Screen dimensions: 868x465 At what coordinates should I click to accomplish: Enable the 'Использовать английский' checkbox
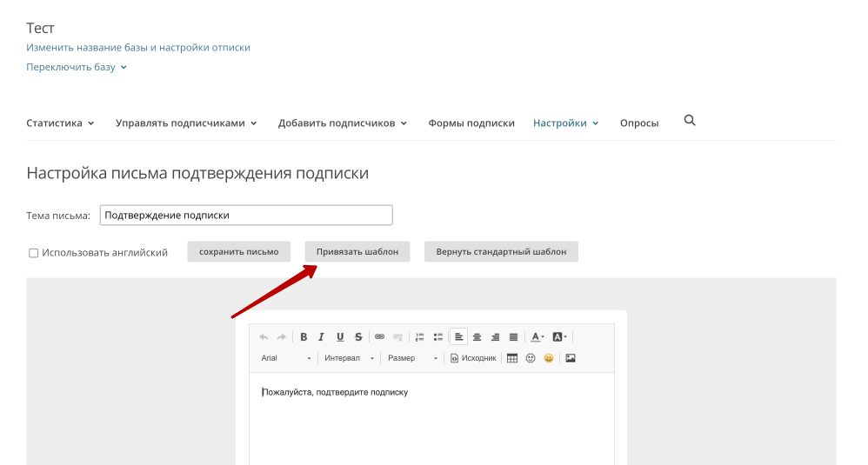(x=34, y=253)
